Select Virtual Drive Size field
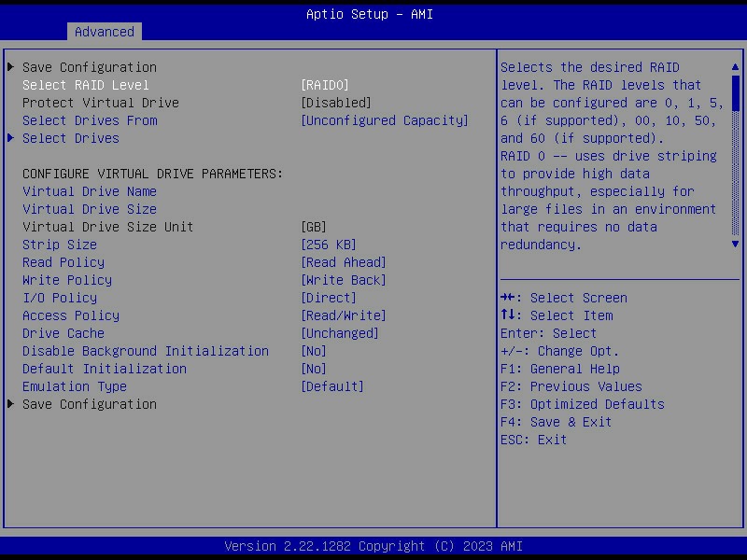This screenshot has height=560, width=747. [x=90, y=209]
